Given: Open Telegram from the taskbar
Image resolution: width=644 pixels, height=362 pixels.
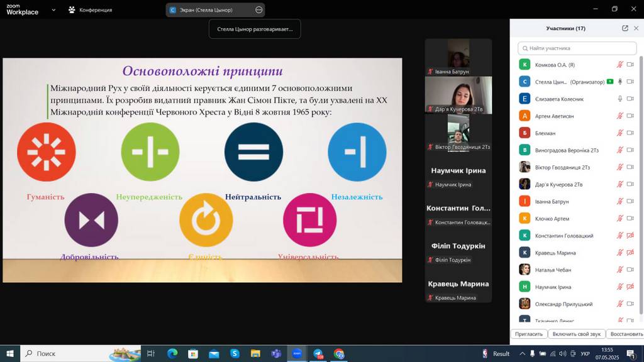Looking at the screenshot, I should pyautogui.click(x=318, y=353).
